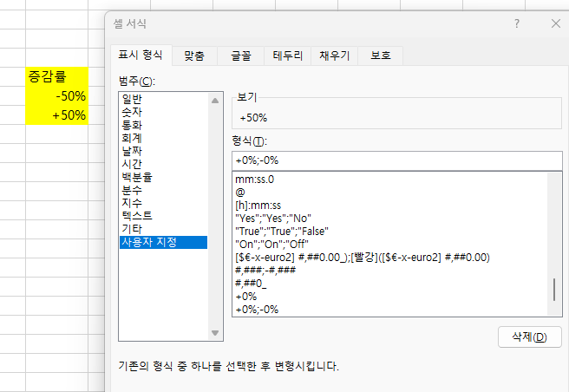
Task: Select #,###;-#,### format
Action: pyautogui.click(x=390, y=271)
